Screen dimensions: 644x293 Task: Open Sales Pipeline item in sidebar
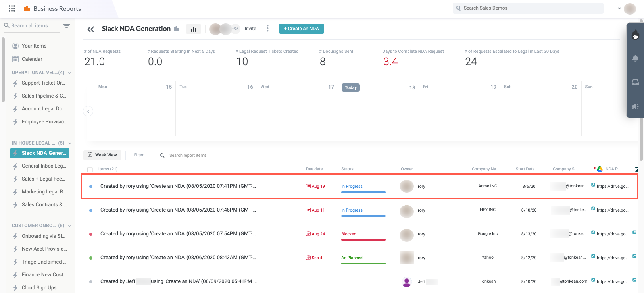tap(44, 96)
